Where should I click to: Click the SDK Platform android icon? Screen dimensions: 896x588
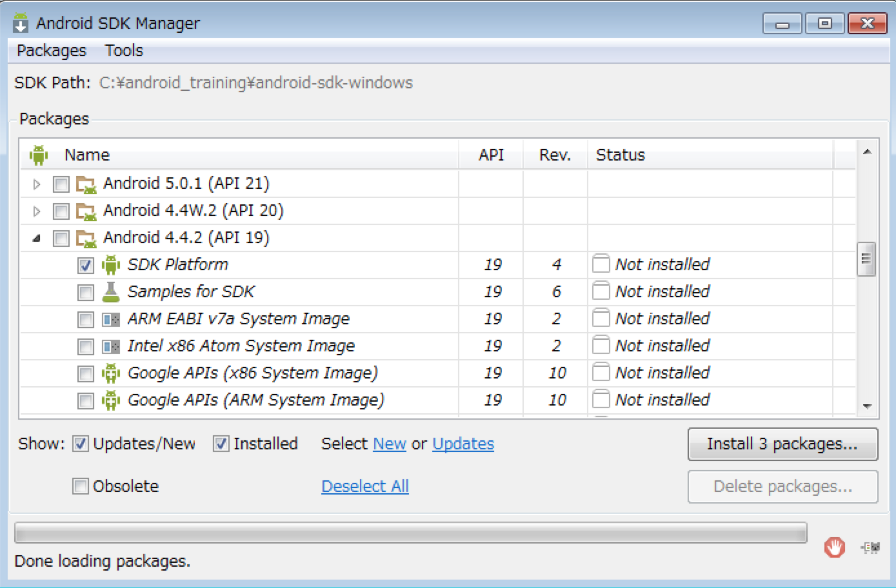(x=111, y=265)
